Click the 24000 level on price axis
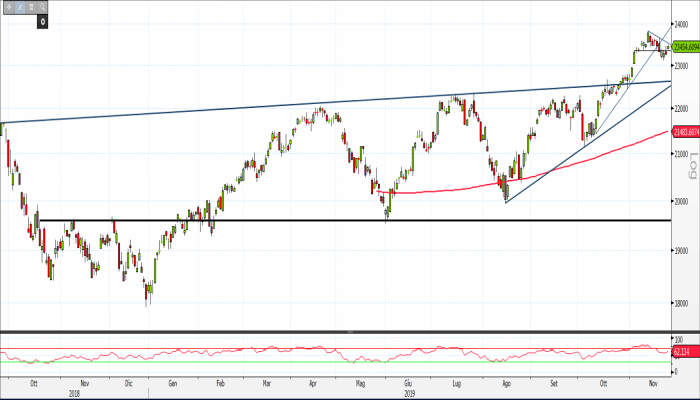The image size is (700, 400). pos(684,22)
